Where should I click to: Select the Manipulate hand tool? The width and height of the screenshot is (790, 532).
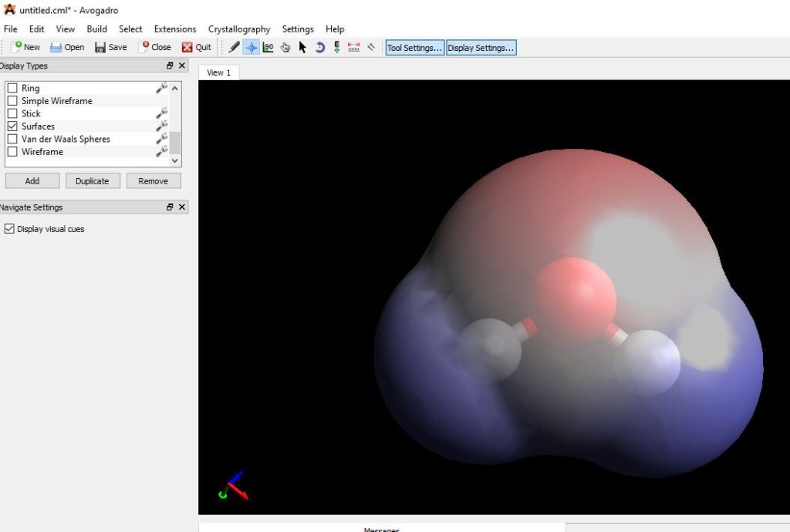(285, 47)
